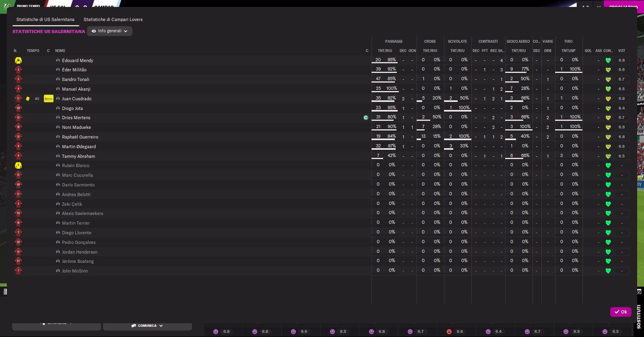Image resolution: width=644 pixels, height=337 pixels.
Task: Click the condition heart icon for John McGinn
Action: pyautogui.click(x=608, y=271)
